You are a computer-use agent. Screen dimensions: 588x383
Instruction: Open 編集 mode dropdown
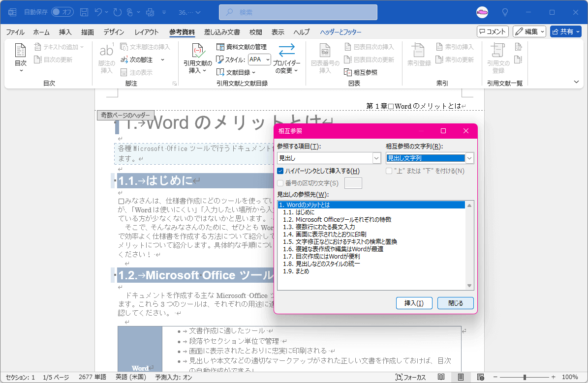(x=529, y=32)
